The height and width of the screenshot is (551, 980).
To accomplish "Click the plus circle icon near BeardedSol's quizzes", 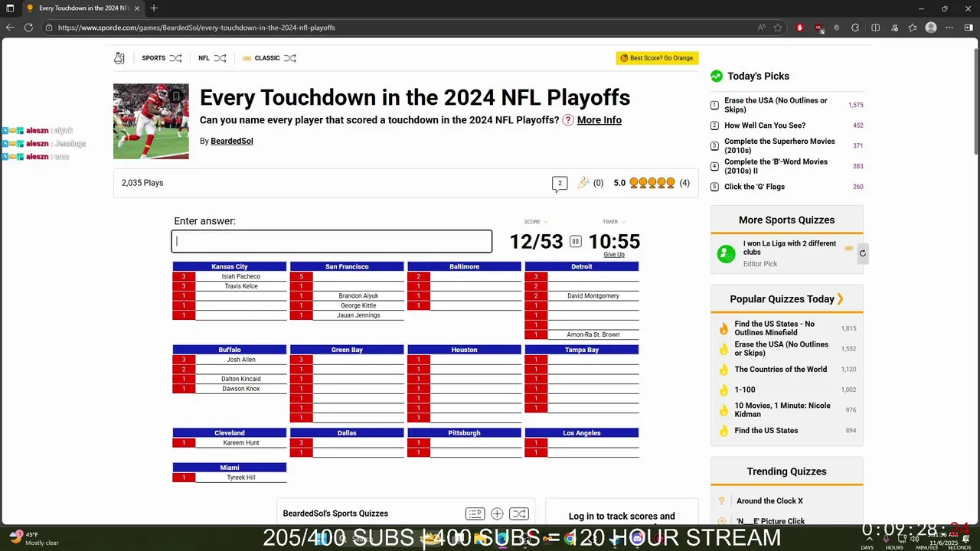I will tap(497, 514).
